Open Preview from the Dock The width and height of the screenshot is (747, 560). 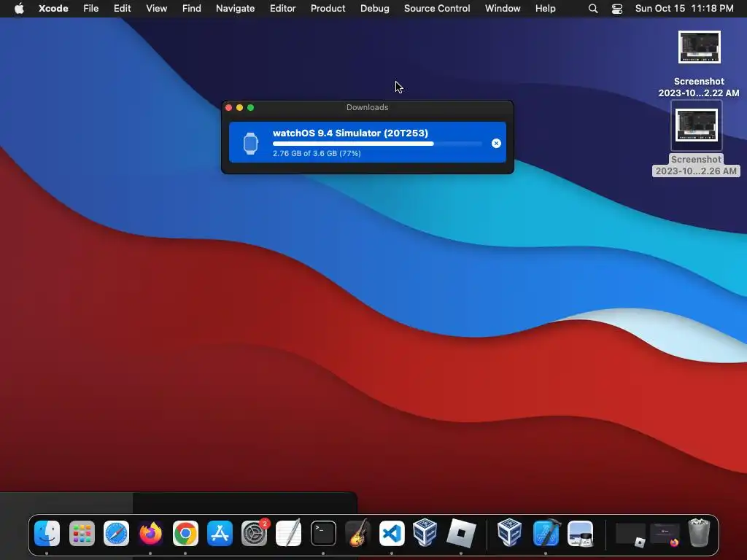pyautogui.click(x=580, y=533)
